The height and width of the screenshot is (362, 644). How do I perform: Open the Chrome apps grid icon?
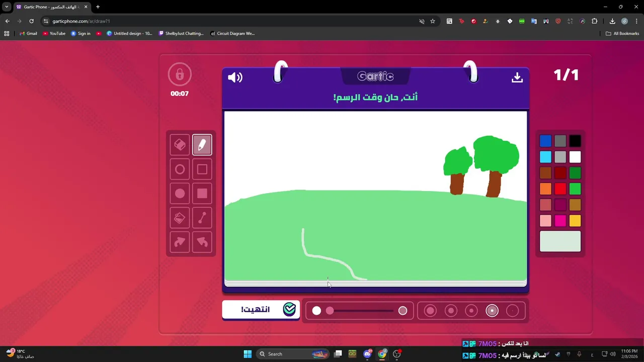7,34
